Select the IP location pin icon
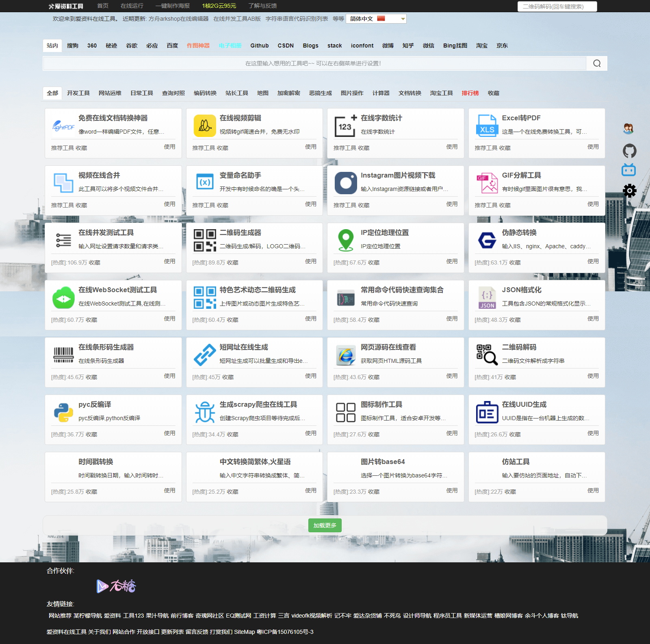Viewport: 650px width, 644px height. 346,240
